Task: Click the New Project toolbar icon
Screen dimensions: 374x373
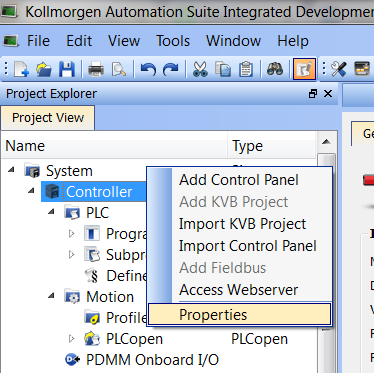Action: (x=21, y=69)
